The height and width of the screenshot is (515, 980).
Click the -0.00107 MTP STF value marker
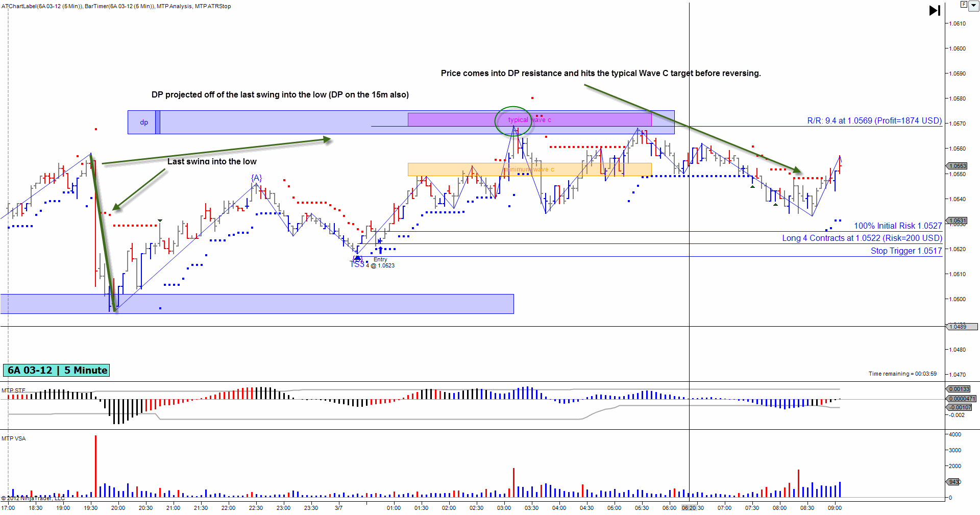tap(960, 407)
